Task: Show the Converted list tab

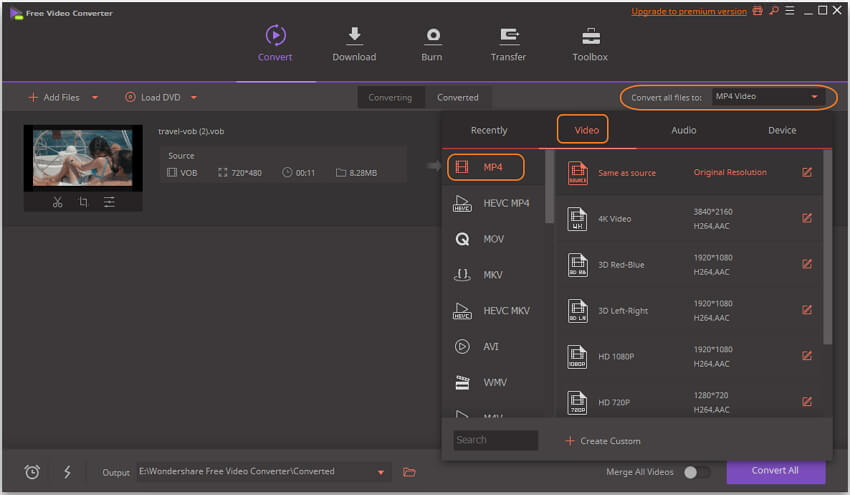Action: [458, 98]
